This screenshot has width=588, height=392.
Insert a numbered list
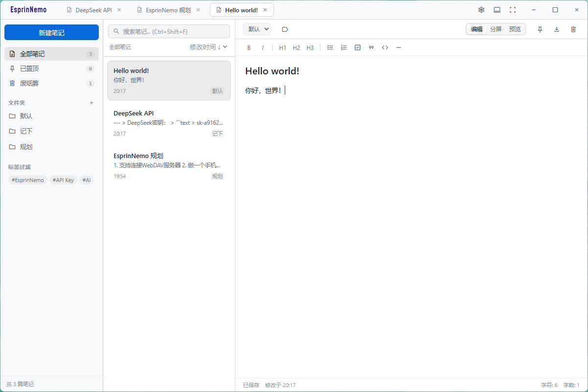tap(344, 47)
